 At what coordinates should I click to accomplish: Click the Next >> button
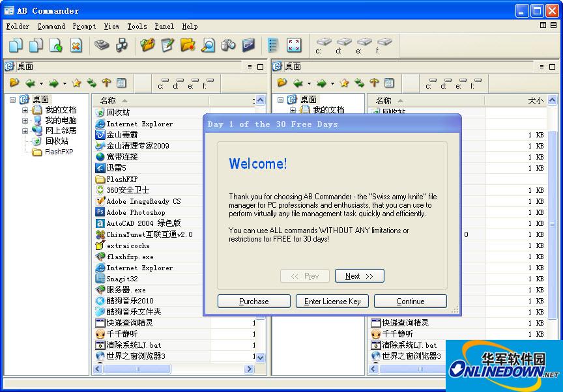pos(360,276)
